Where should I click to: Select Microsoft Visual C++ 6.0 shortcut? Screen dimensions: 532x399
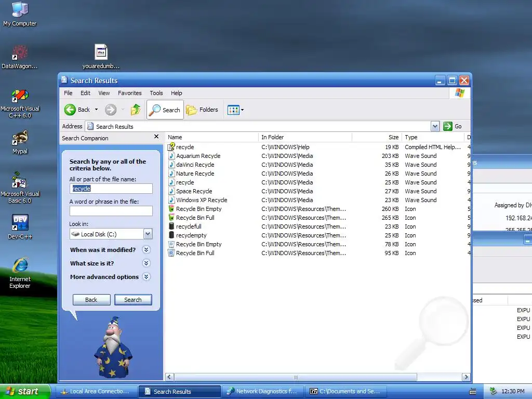click(20, 103)
